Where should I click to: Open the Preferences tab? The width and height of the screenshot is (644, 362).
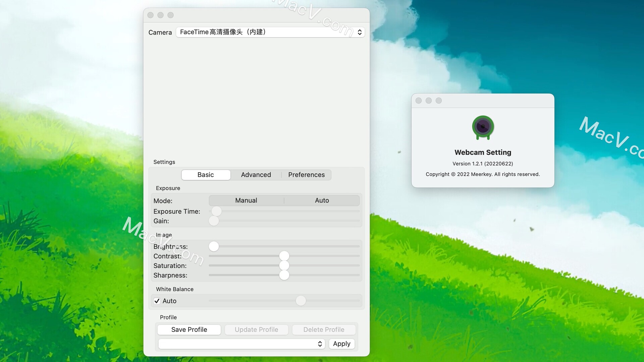pyautogui.click(x=307, y=175)
